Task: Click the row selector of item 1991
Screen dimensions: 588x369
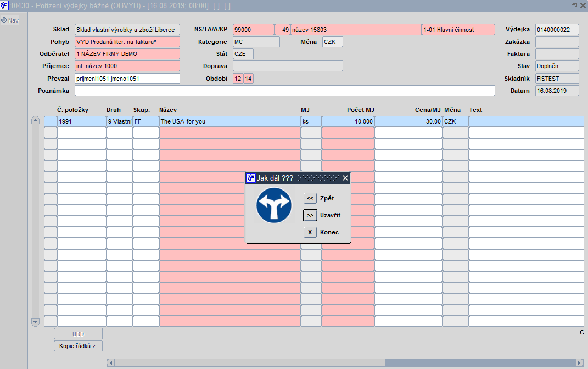Action: pos(51,121)
